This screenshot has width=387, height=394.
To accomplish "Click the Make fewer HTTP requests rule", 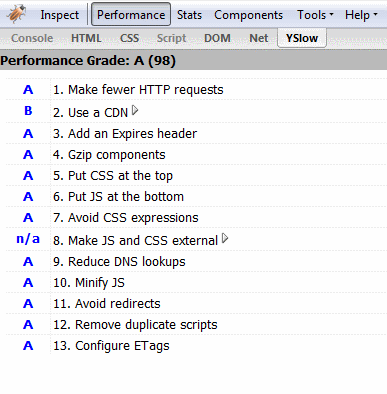I will point(138,90).
